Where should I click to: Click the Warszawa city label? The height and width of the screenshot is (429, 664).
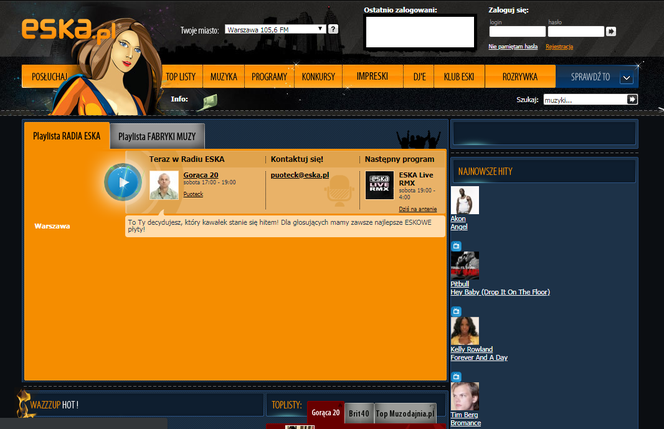[x=52, y=226]
